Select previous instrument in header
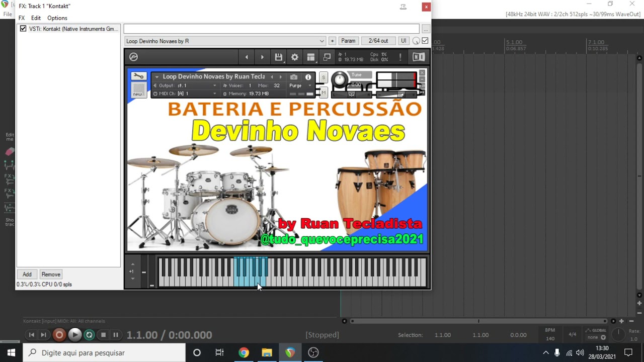644x362 pixels. (x=272, y=77)
